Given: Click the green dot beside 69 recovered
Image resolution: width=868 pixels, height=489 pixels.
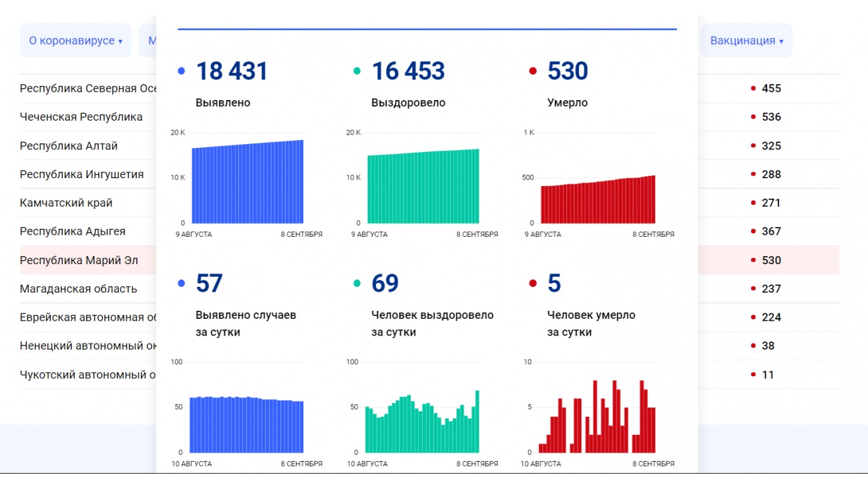Looking at the screenshot, I should (357, 284).
